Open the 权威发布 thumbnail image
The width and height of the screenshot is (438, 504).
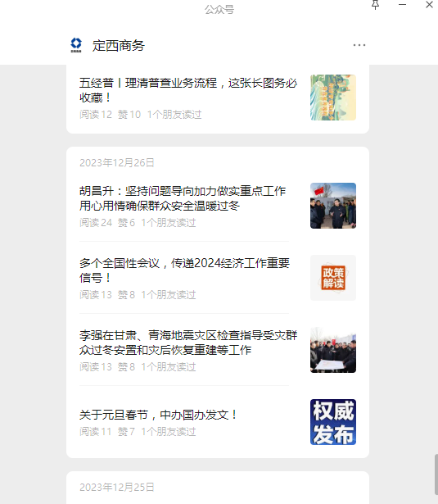333,422
